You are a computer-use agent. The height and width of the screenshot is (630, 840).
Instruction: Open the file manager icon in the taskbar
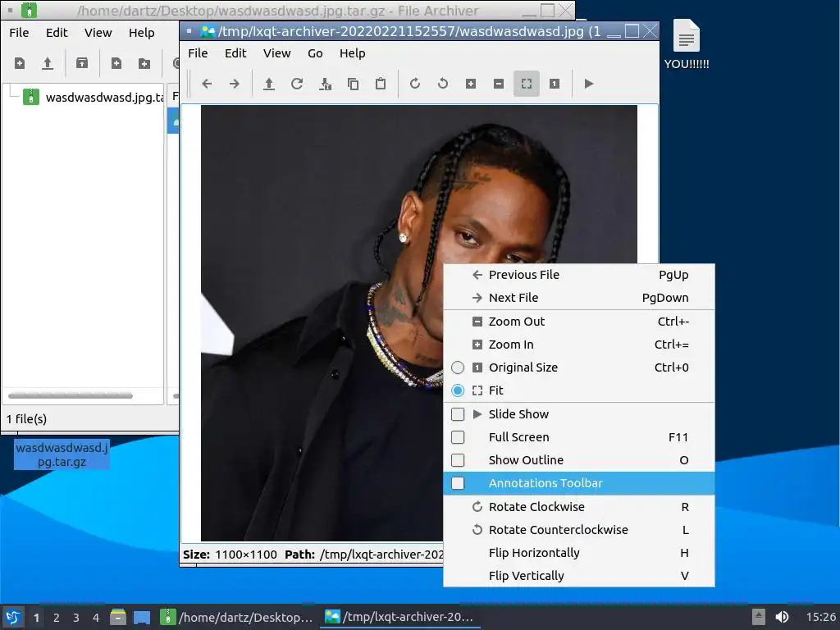click(118, 617)
